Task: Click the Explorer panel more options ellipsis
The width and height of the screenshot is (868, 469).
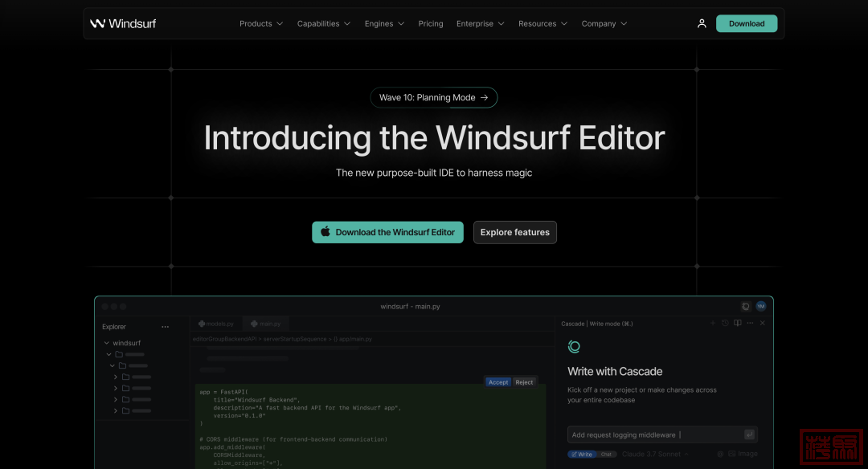Action: 166,327
